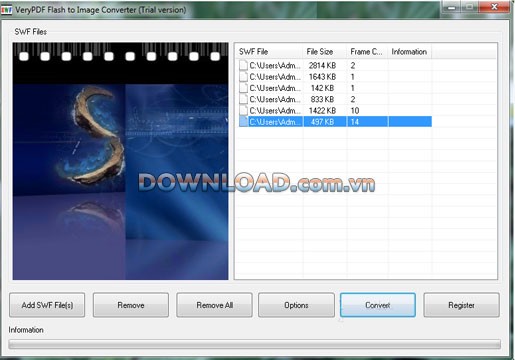The image size is (515, 360).
Task: Click the 497 KB file size cell
Action: [x=322, y=122]
